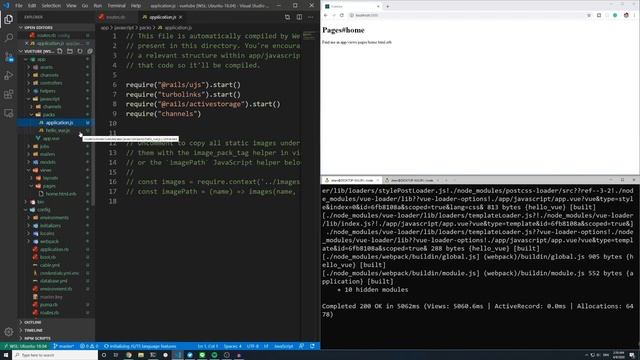Open a new browser tab

point(388,7)
